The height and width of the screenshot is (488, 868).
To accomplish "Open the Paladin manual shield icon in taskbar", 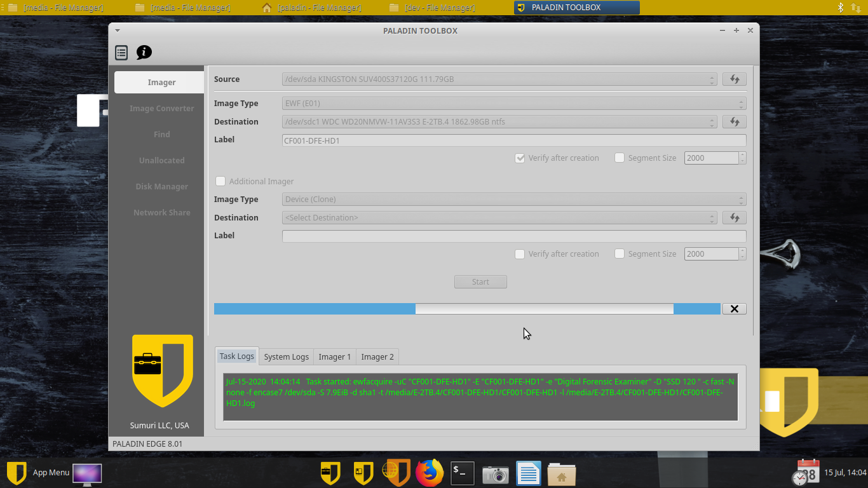I will tap(363, 473).
